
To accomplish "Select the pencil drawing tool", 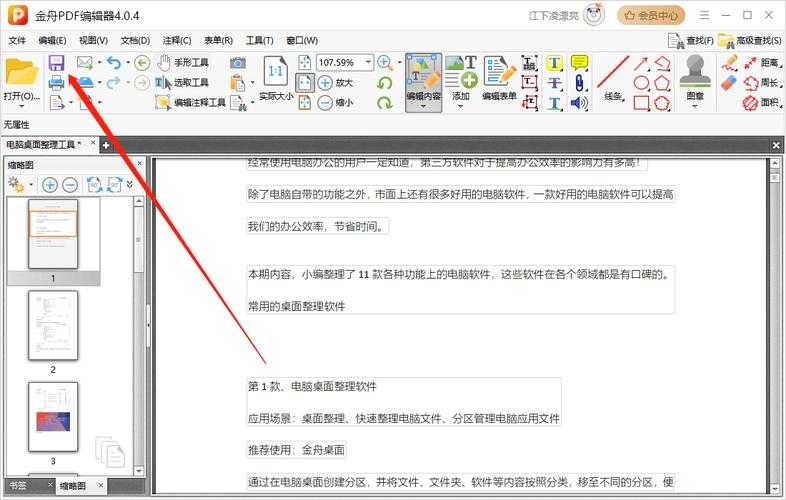I will point(730,63).
